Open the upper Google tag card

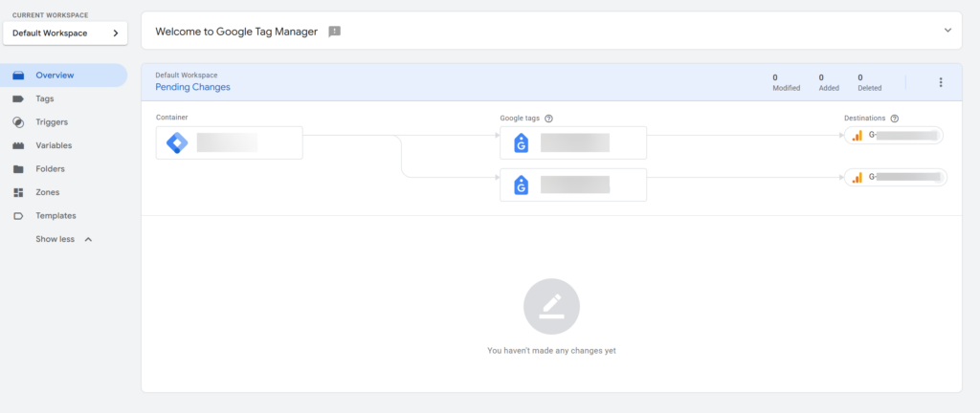(573, 142)
